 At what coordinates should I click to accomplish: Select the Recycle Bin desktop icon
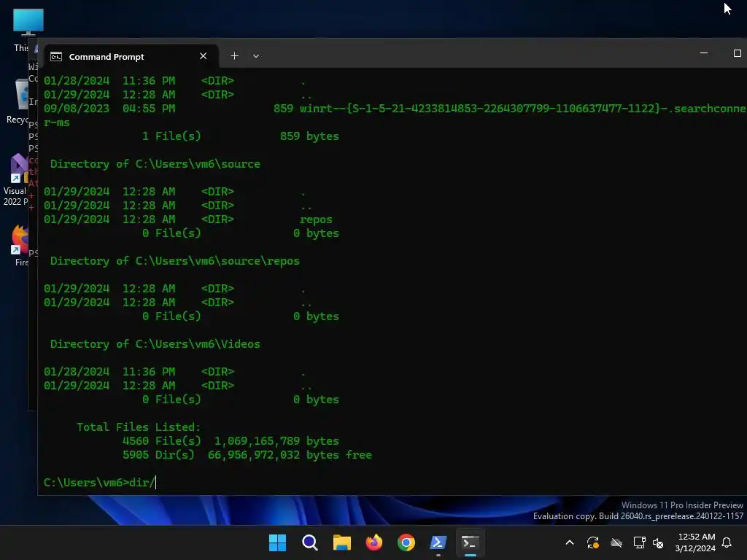[x=19, y=101]
